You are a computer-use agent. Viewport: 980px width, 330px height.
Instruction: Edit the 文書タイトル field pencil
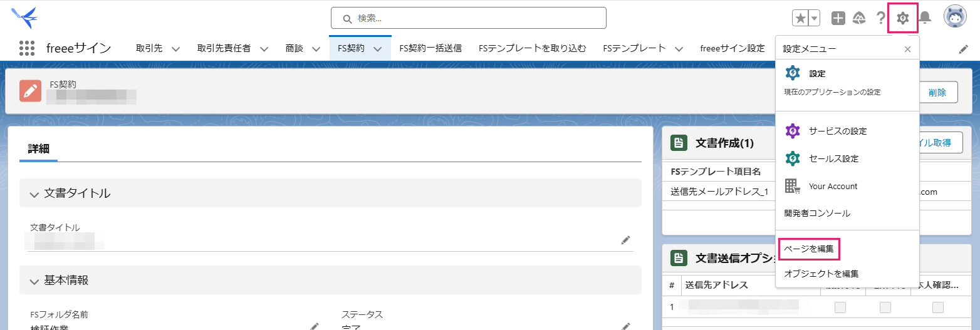click(625, 240)
